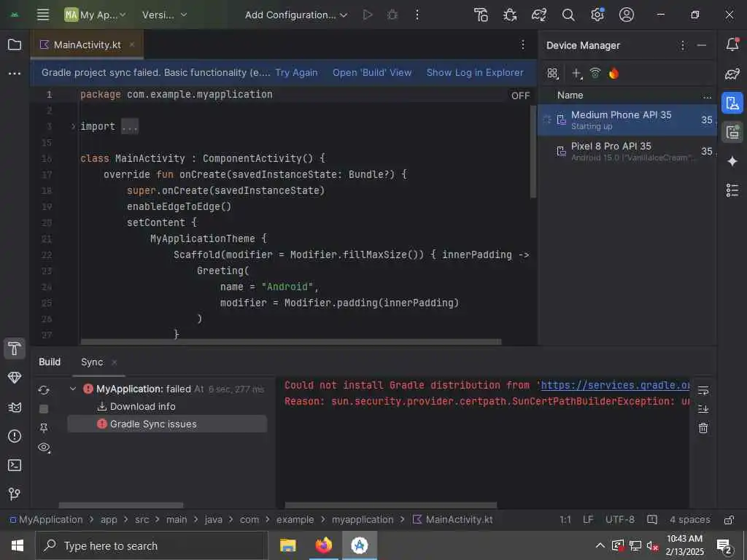Click Stop square button in Build panel
The width and height of the screenshot is (747, 560).
point(44,409)
